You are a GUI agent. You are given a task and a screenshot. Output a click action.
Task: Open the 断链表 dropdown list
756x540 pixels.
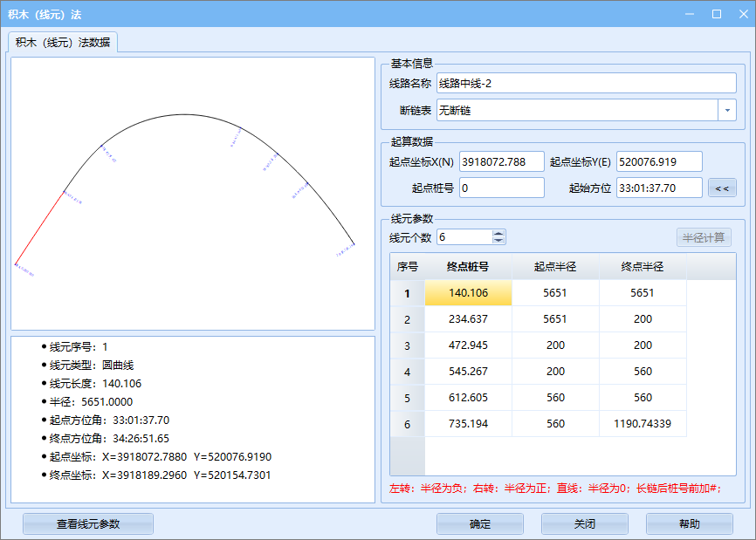tap(726, 110)
